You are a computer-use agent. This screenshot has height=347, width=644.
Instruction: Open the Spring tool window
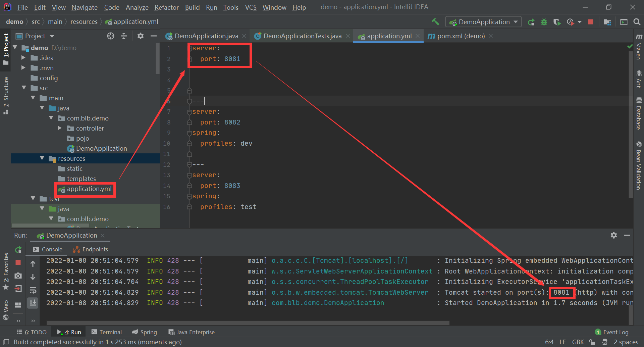point(144,332)
